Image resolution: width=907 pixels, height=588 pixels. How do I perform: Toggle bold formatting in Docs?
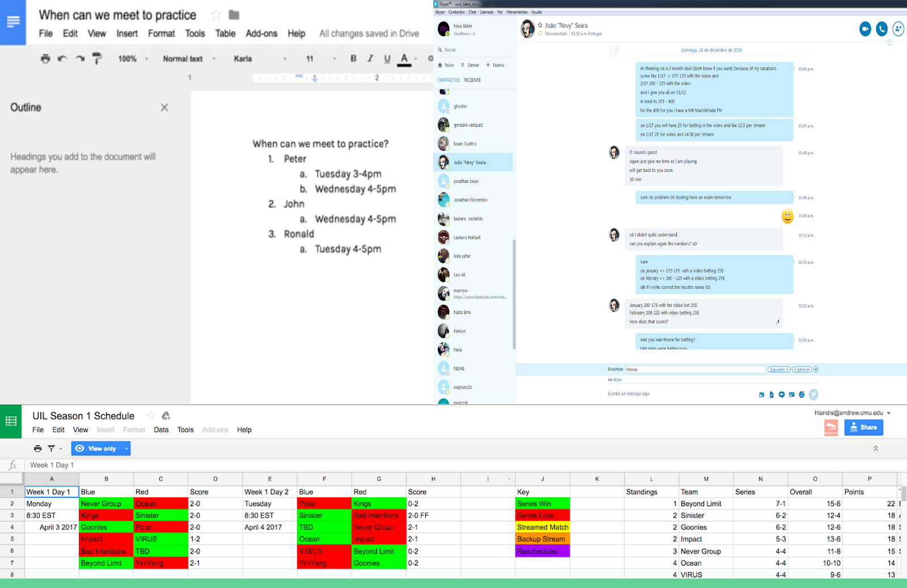tap(353, 58)
